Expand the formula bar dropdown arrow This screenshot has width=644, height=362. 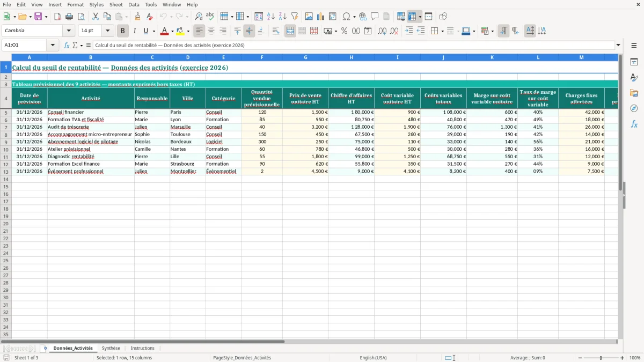(619, 46)
